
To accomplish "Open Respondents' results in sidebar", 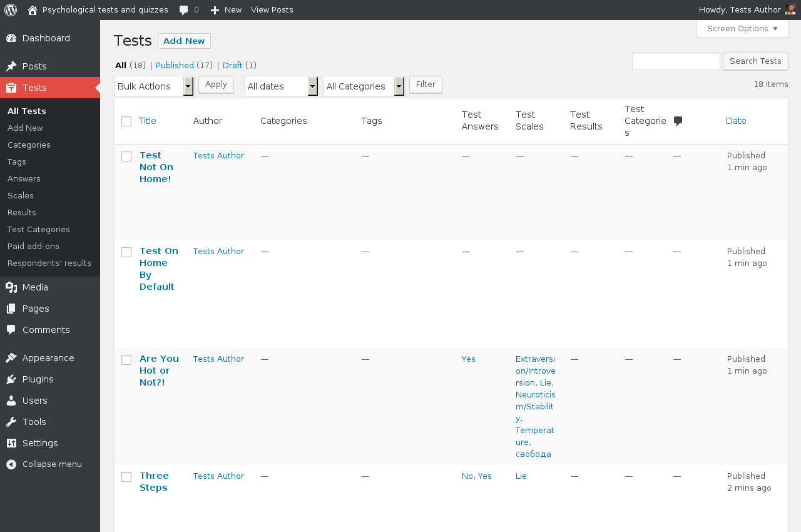I will click(49, 263).
